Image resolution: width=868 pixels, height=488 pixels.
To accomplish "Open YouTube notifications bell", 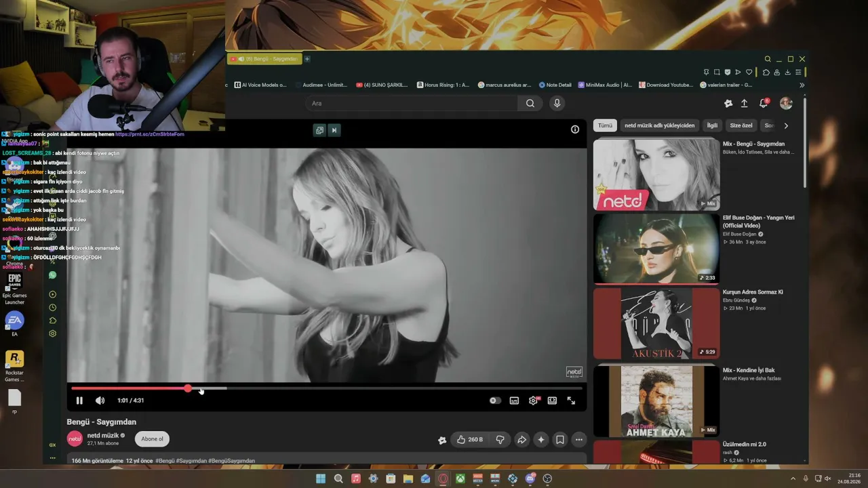I will point(764,103).
